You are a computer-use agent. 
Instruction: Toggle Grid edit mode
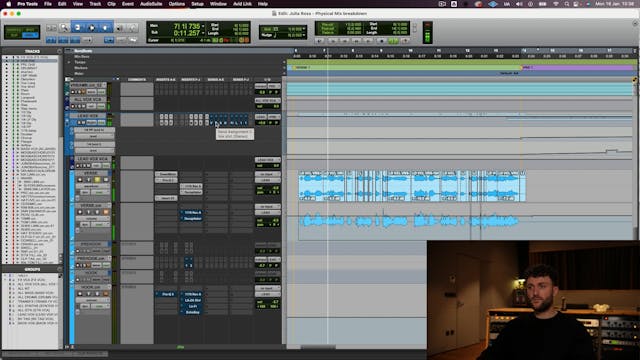30,36
